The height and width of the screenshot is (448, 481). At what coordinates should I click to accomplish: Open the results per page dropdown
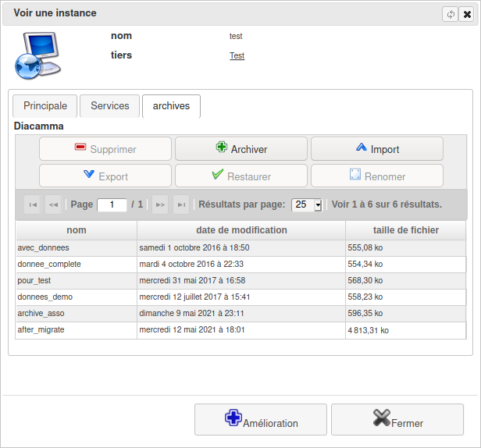pyautogui.click(x=306, y=204)
